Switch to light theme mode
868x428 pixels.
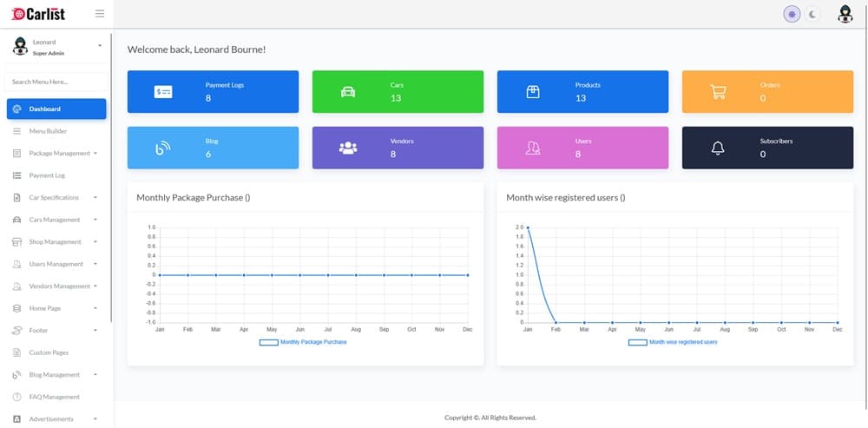[792, 14]
